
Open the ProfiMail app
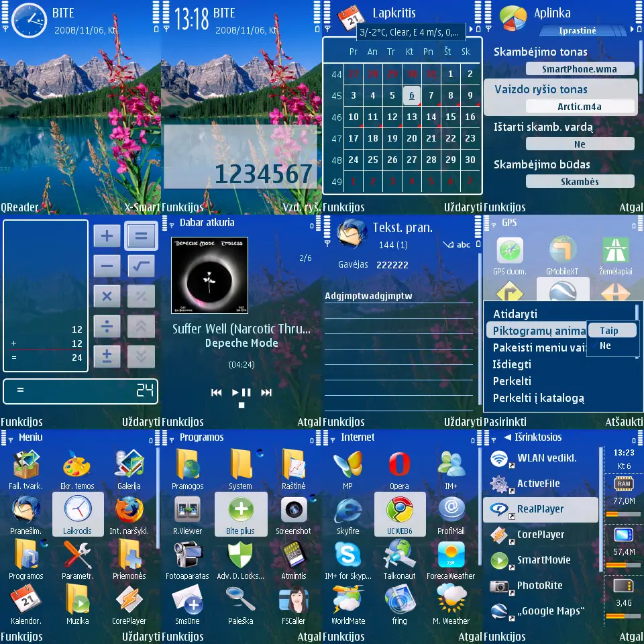click(x=451, y=515)
